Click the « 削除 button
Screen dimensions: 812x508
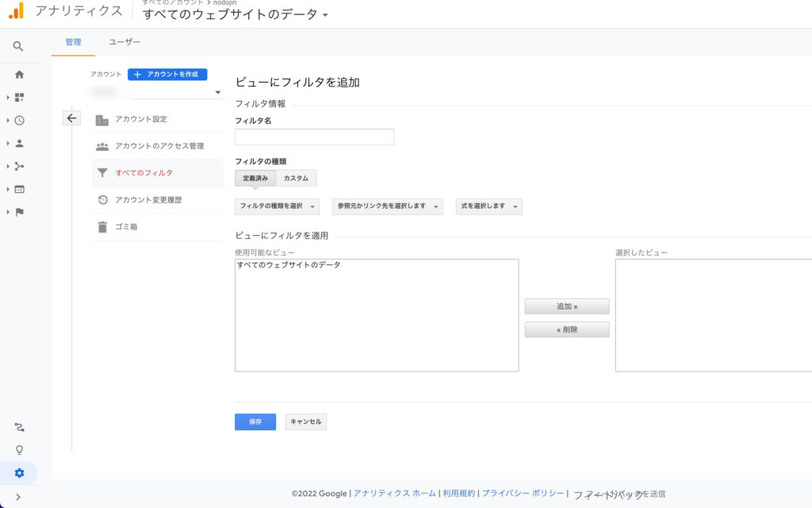pos(567,329)
